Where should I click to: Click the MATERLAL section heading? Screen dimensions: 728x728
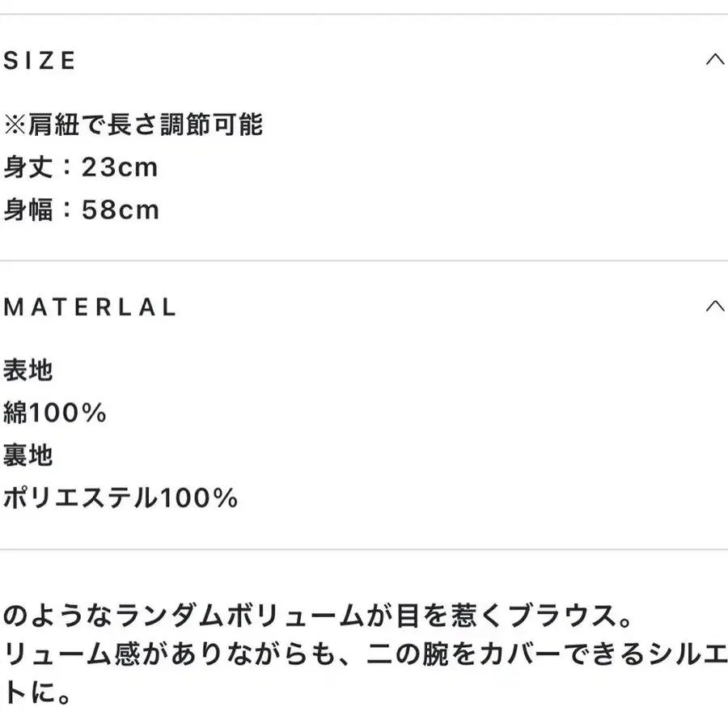[x=90, y=307]
